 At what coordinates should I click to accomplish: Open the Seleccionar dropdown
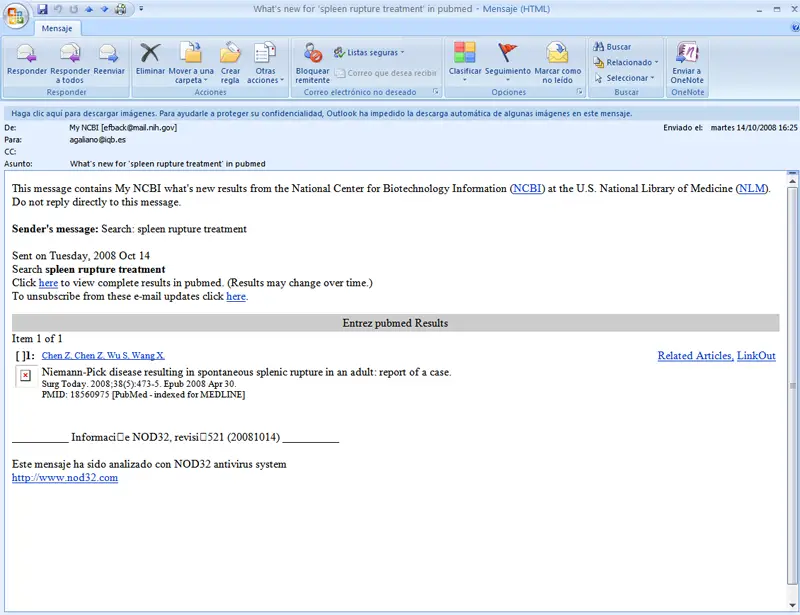point(624,78)
